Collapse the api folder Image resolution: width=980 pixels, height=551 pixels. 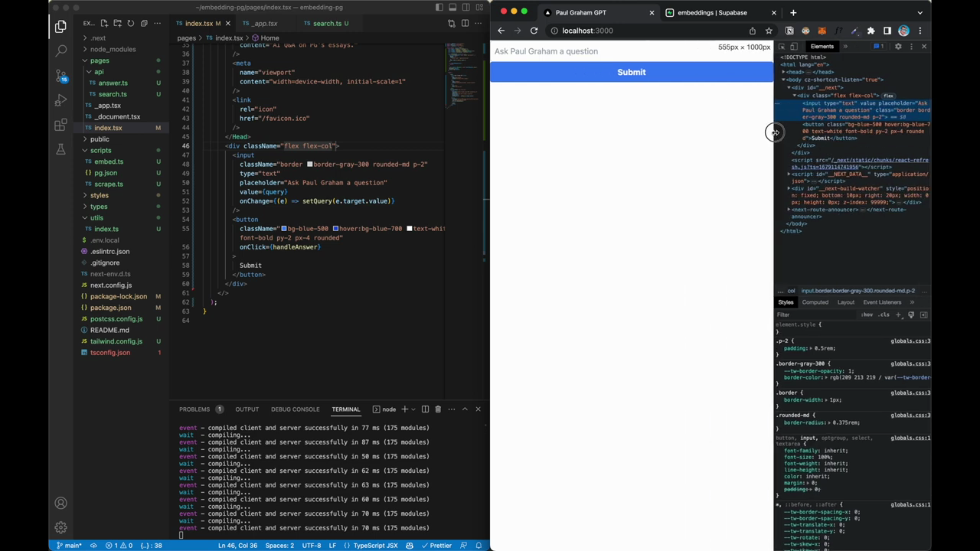99,72
